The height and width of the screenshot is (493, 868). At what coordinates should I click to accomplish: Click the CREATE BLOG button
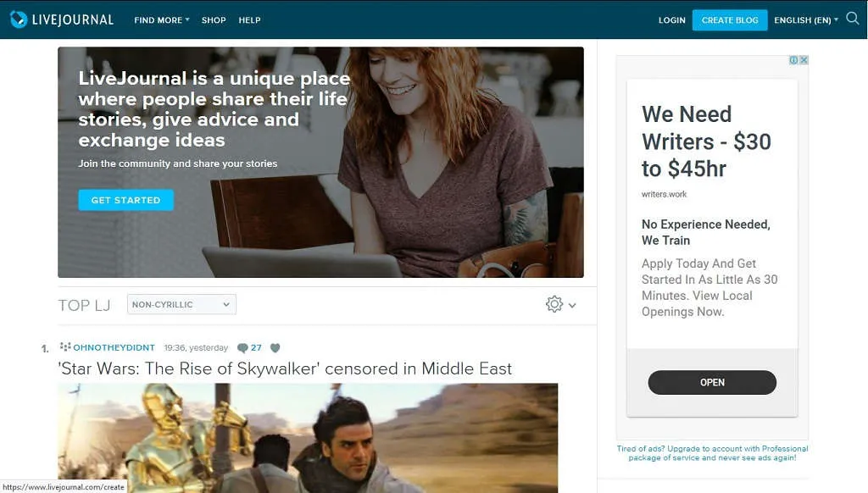[x=730, y=20]
